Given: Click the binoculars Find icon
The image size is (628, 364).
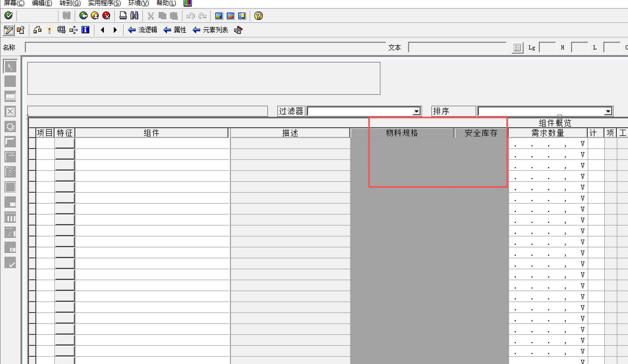Looking at the screenshot, I should [134, 16].
